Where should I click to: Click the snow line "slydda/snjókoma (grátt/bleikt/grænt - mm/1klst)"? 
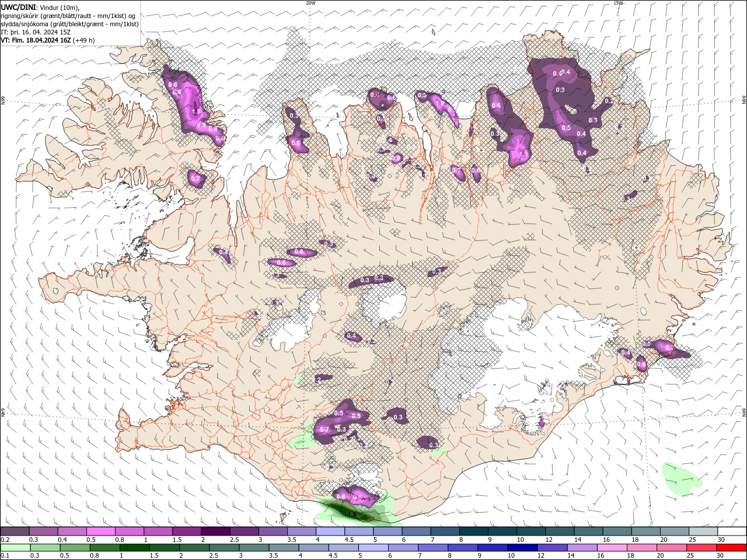pos(69,24)
